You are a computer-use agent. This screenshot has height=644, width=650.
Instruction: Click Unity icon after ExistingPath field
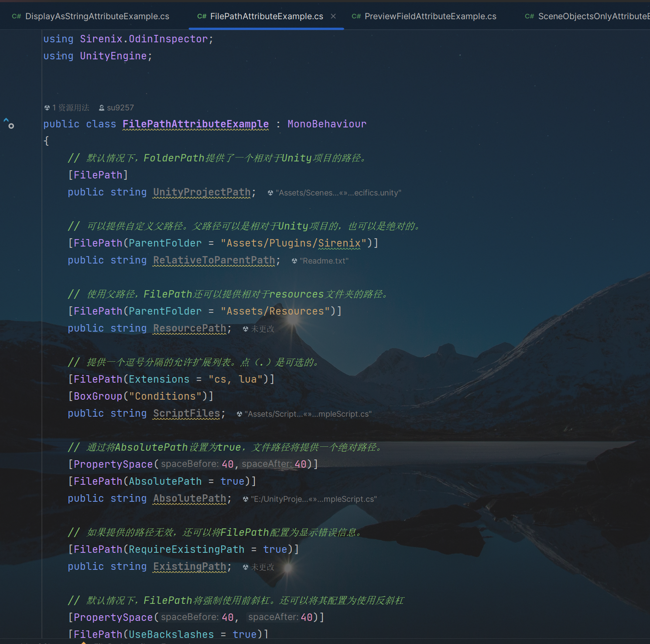(246, 567)
